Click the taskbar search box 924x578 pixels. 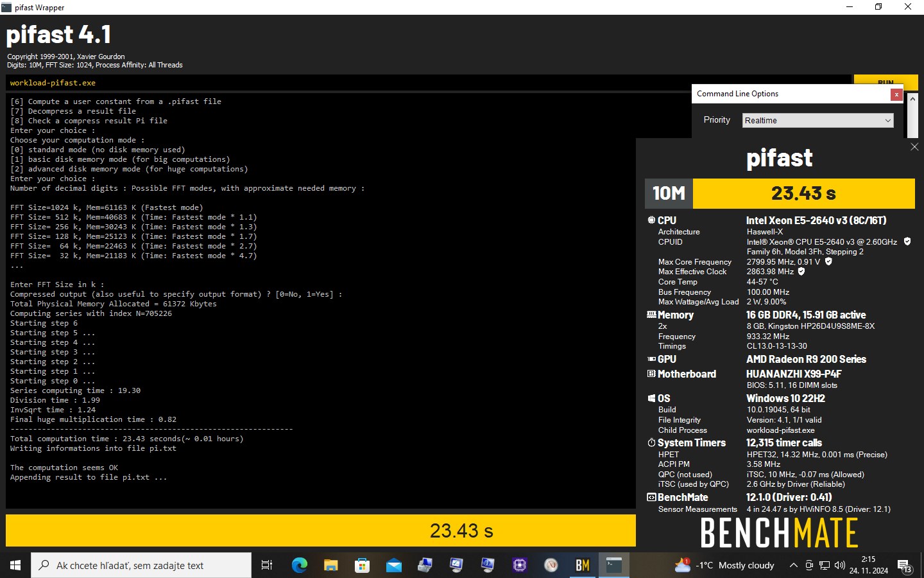coord(141,565)
